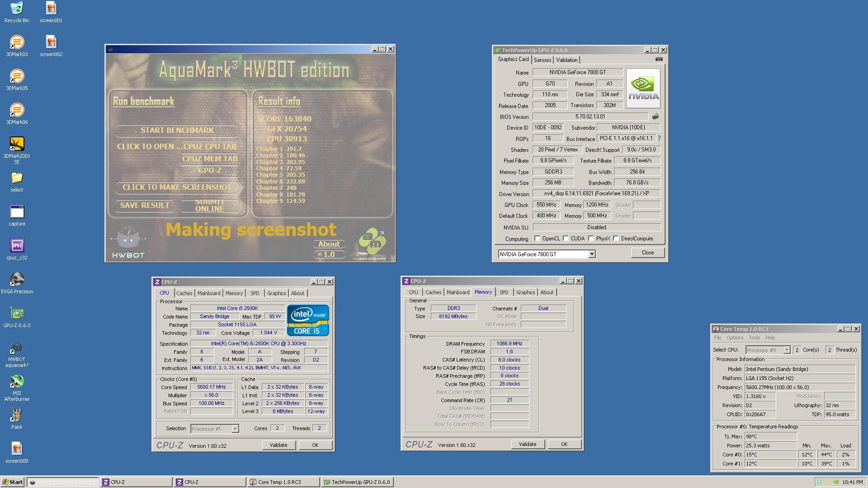Open the Help menu in Core Temp
This screenshot has width=868, height=488.
point(770,338)
